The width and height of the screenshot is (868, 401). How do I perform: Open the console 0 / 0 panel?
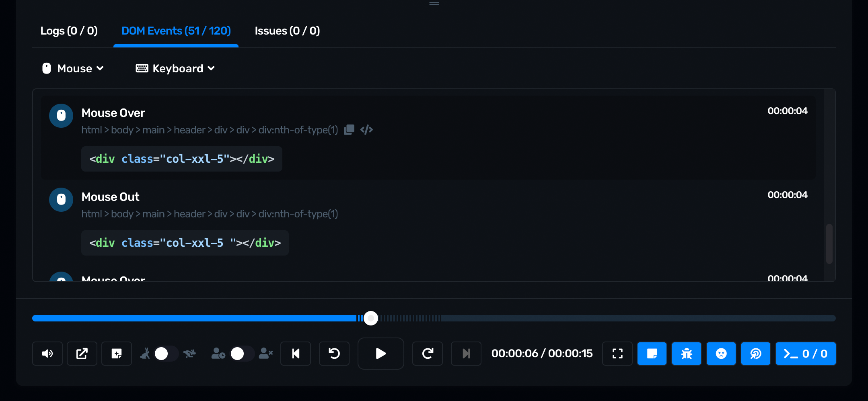pyautogui.click(x=806, y=354)
